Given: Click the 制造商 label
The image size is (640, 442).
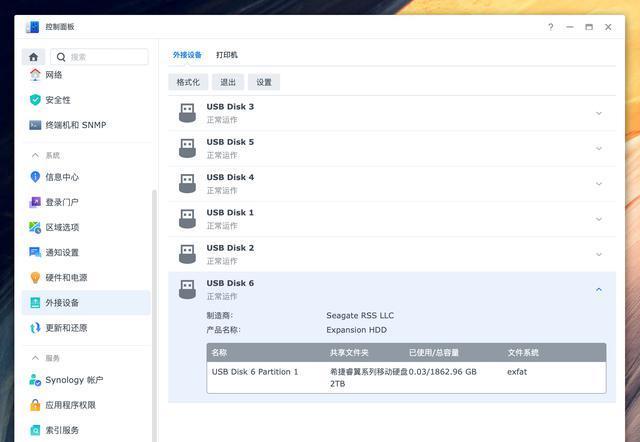Looking at the screenshot, I should (220, 315).
